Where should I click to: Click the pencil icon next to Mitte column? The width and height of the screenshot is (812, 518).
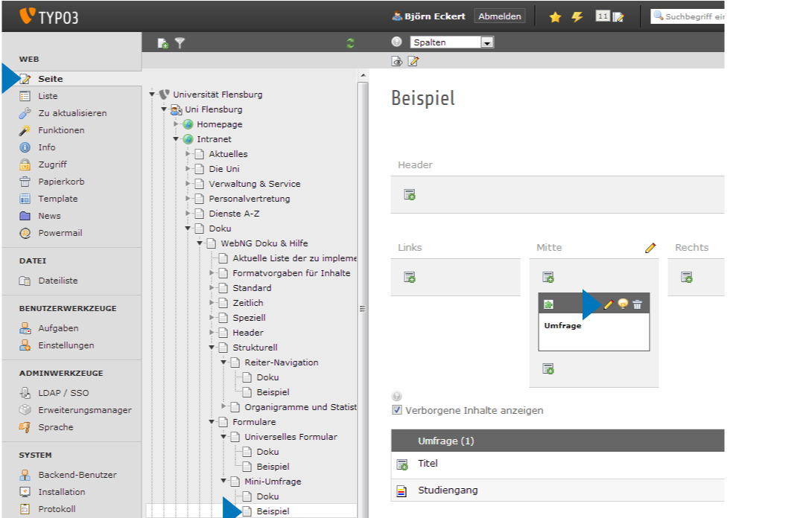tap(650, 248)
